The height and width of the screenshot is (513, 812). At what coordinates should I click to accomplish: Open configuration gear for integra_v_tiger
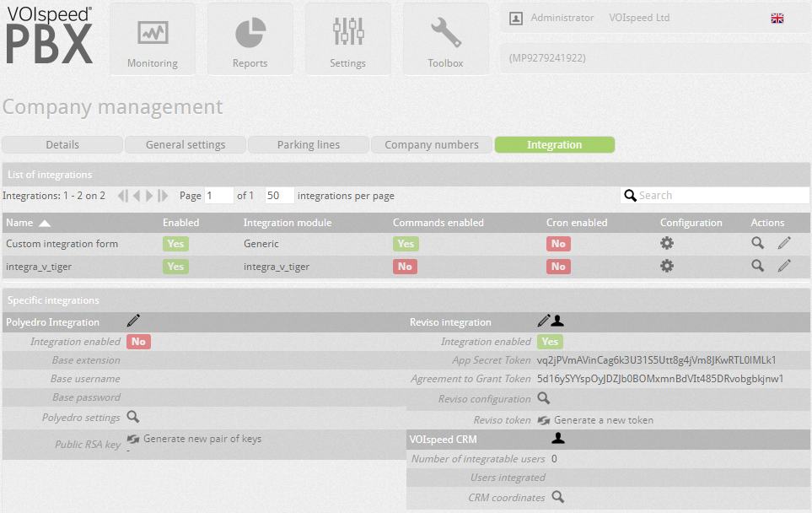click(667, 266)
